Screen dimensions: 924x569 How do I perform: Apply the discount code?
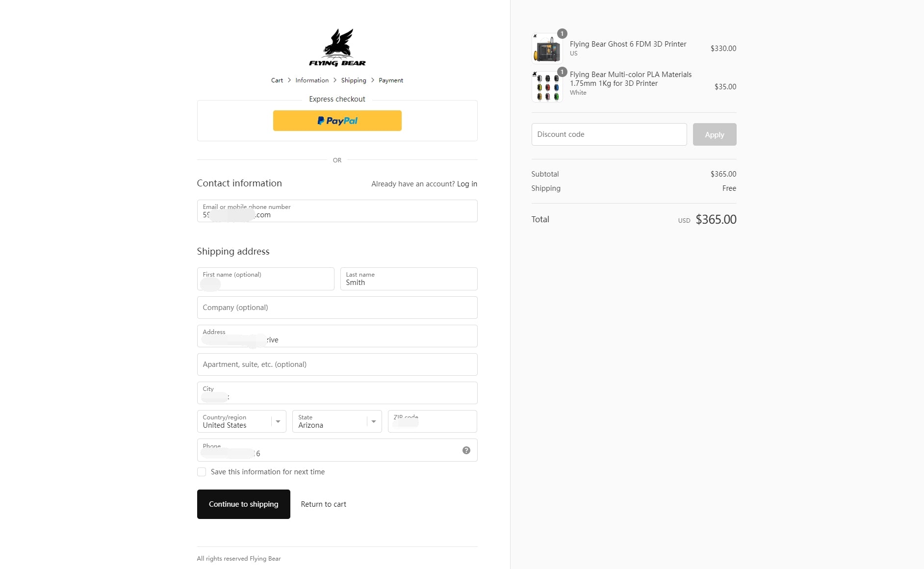714,134
